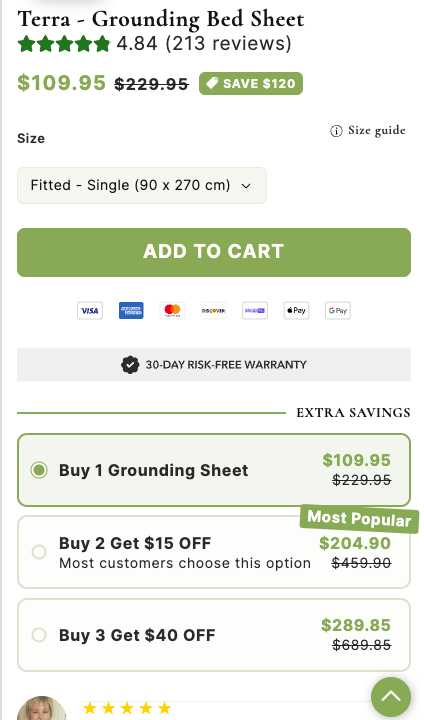Click the 30-day risk-free warranty badge
This screenshot has height=720, width=424.
coord(214,365)
